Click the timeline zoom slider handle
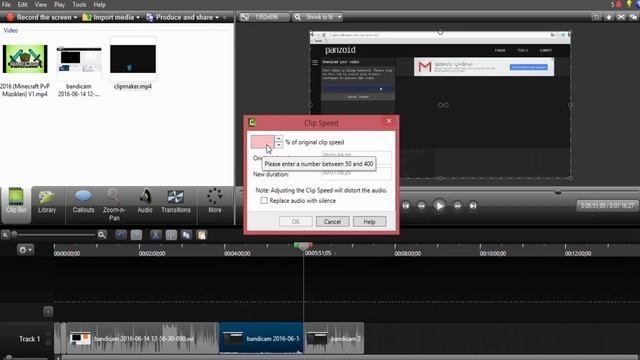 coord(14,235)
